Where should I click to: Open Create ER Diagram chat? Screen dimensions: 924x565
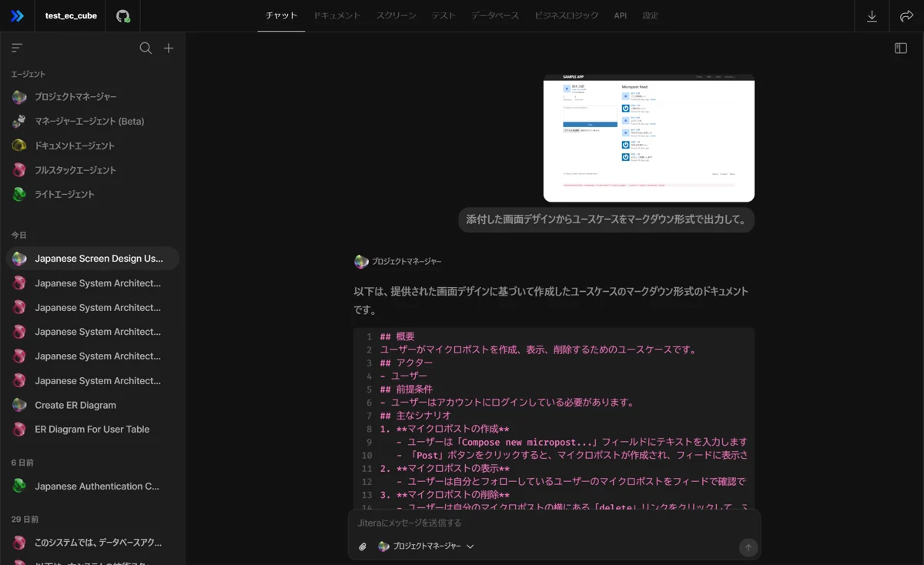tap(92, 405)
